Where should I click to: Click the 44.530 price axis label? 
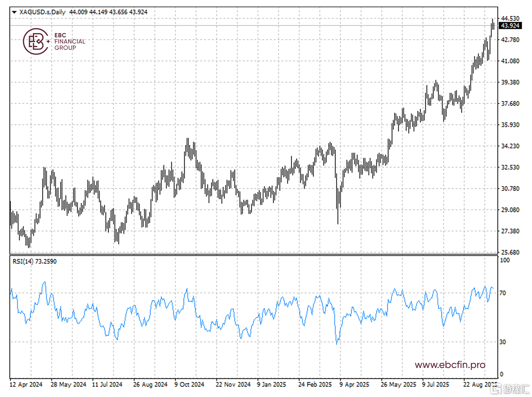click(x=510, y=18)
